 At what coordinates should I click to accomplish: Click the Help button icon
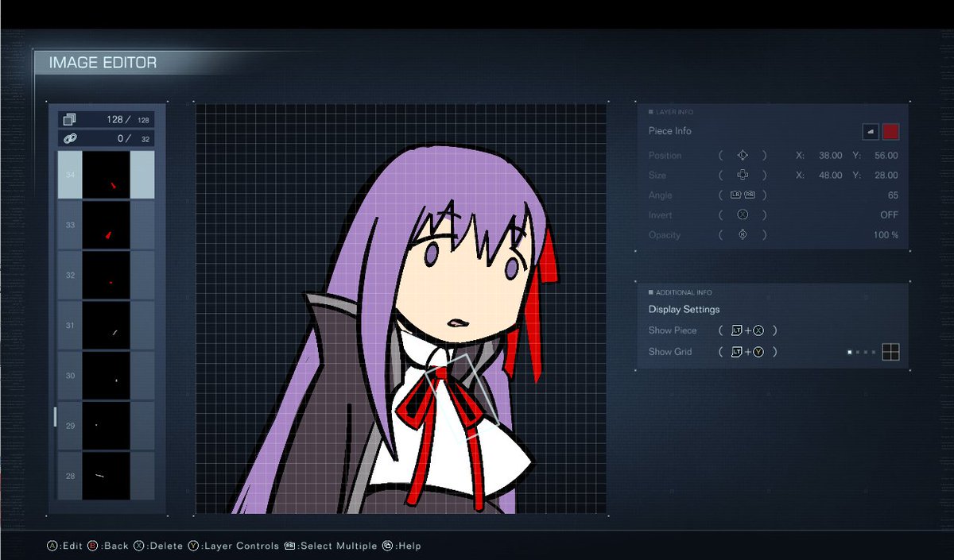(x=387, y=546)
